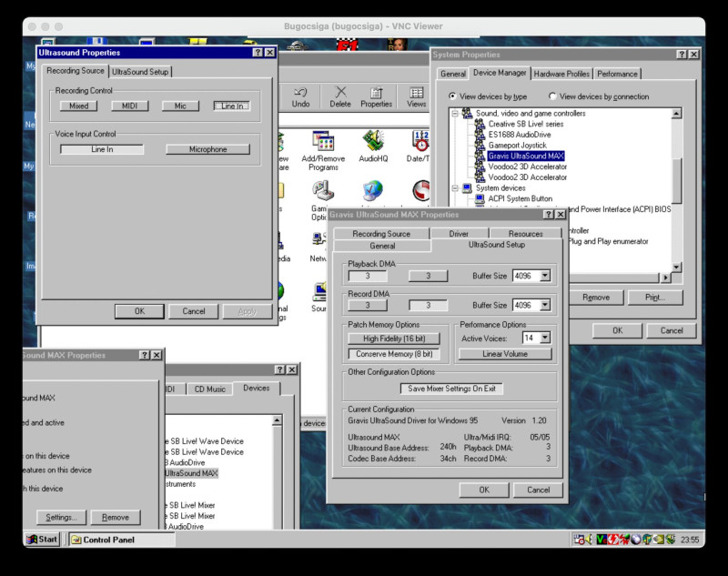Toggle Mixed in Recording Control
This screenshot has width=728, height=576.
(78, 106)
